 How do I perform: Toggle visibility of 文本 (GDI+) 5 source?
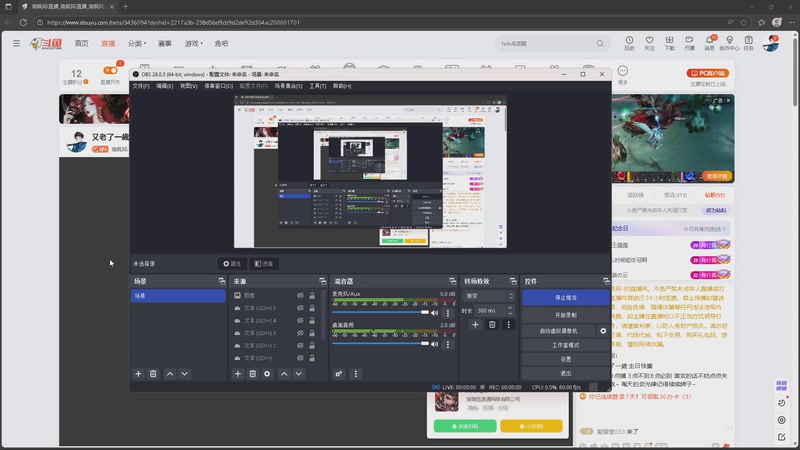(x=300, y=308)
